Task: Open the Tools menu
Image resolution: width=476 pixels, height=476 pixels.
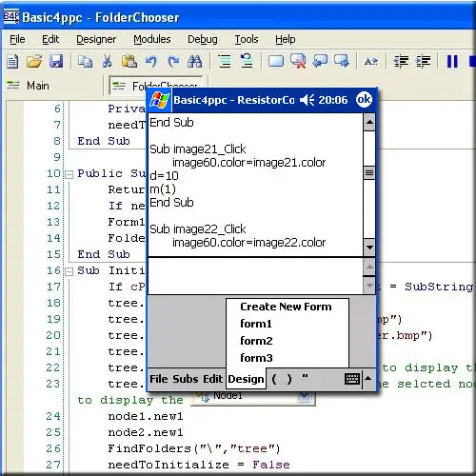Action: (x=247, y=39)
